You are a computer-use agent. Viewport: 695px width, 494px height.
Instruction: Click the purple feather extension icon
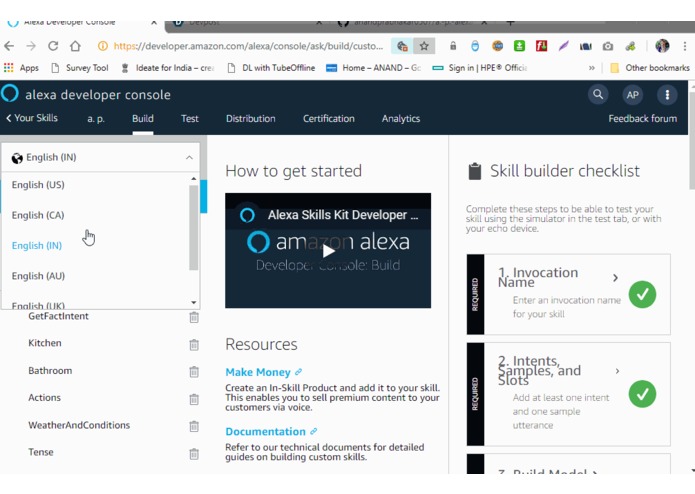click(x=563, y=46)
